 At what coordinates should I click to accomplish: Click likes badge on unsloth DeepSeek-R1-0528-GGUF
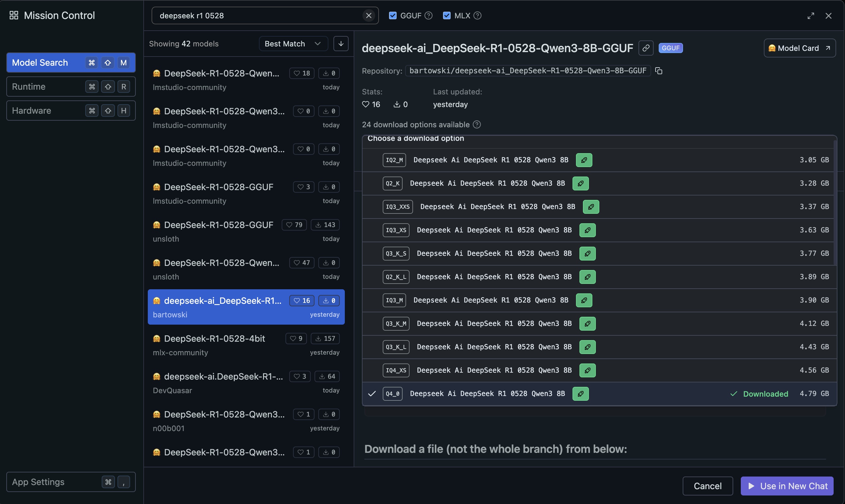click(294, 225)
